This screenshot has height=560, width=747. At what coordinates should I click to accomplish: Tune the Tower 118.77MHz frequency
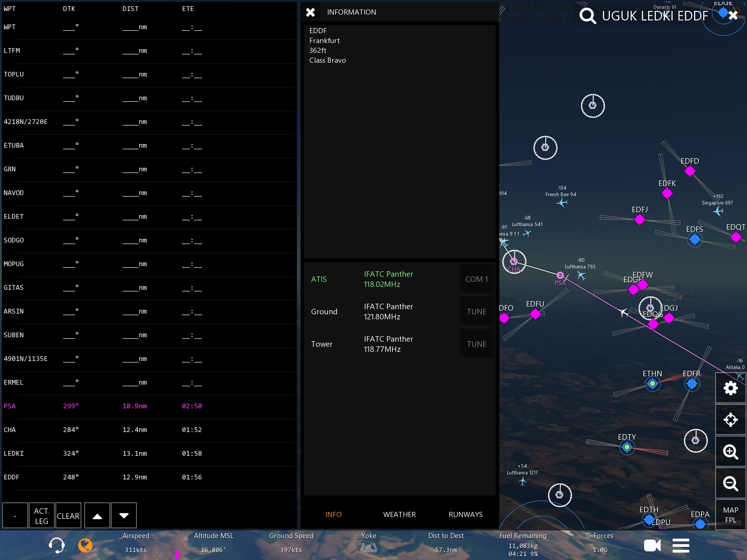point(476,344)
